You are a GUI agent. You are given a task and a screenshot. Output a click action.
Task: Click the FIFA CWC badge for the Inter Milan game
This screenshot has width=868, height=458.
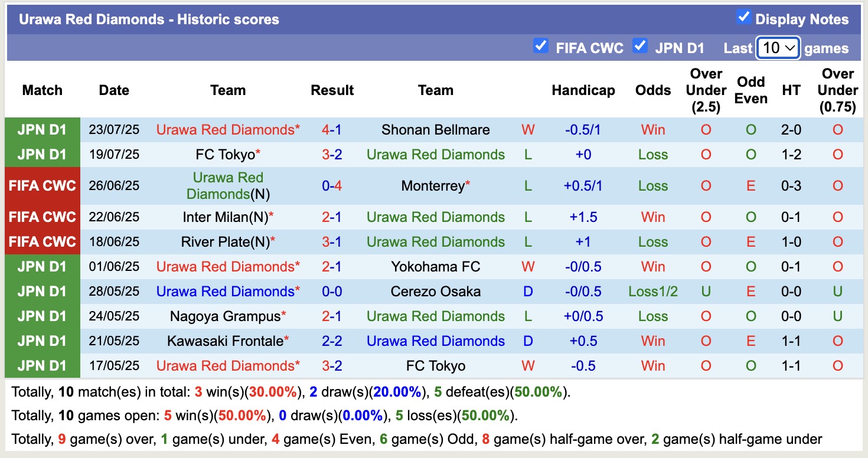[x=42, y=217]
